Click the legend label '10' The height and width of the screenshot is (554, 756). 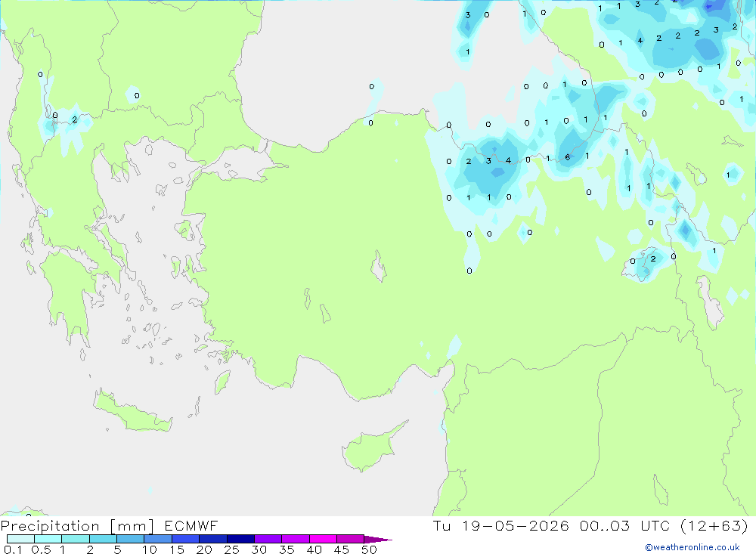coord(150,549)
